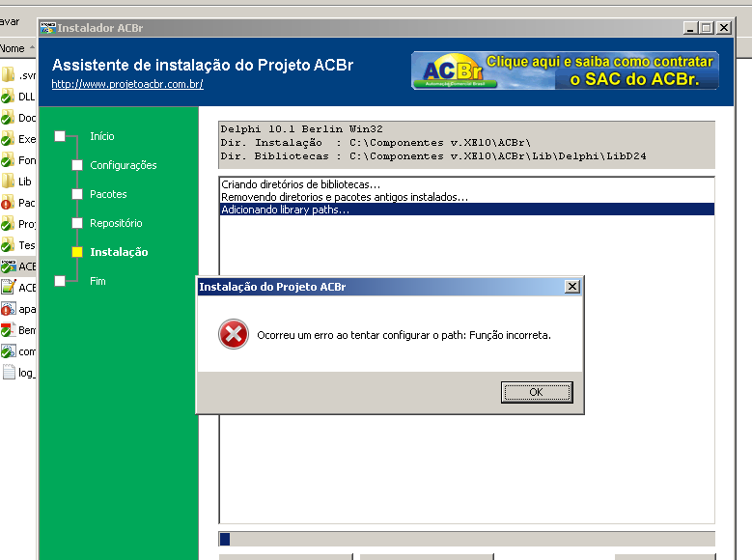Screen dimensions: 752x560
Task: Click the Configurações label in the sidebar
Action: (x=124, y=165)
